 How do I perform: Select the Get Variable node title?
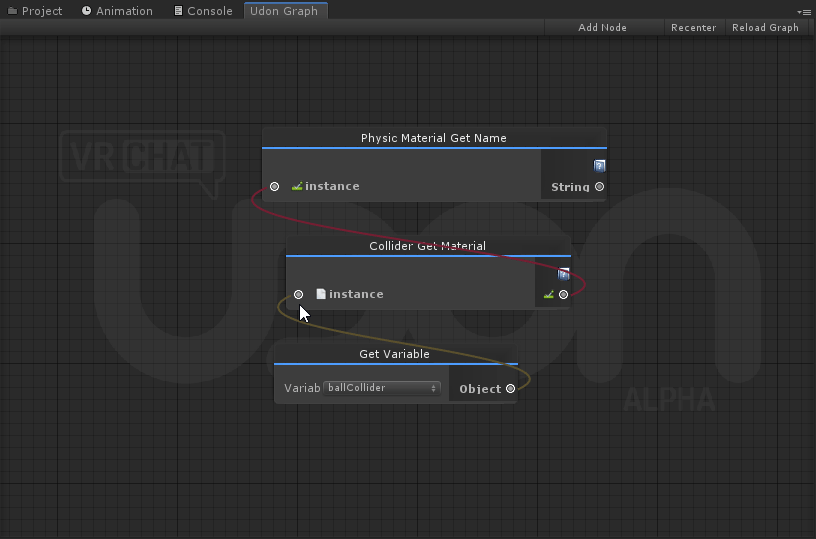pyautogui.click(x=394, y=354)
